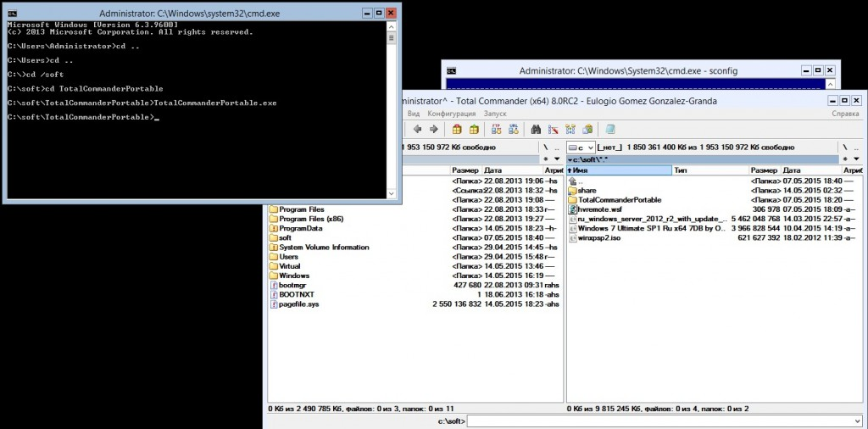The width and height of the screenshot is (868, 429).
Task: Open the Запуск menu
Action: [x=494, y=114]
